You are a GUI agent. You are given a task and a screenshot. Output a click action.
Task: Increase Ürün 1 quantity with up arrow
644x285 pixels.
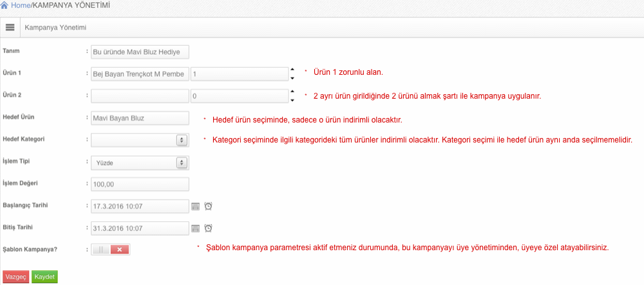(x=292, y=70)
